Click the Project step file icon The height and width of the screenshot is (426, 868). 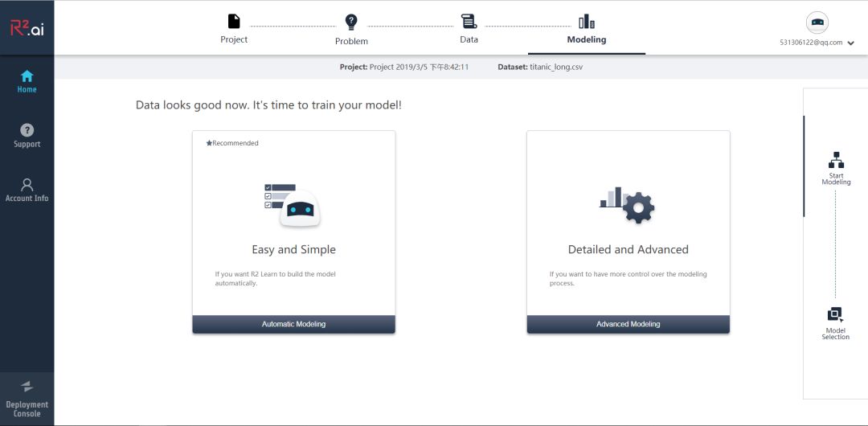[x=234, y=22]
